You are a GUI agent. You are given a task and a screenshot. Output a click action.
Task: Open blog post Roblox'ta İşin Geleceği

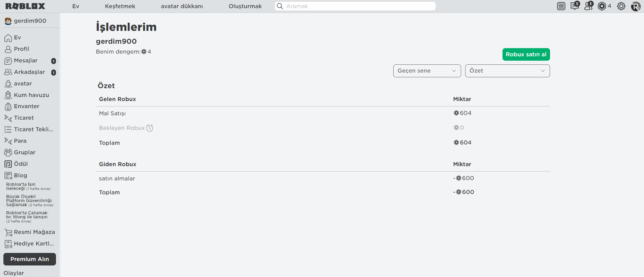[28, 186]
